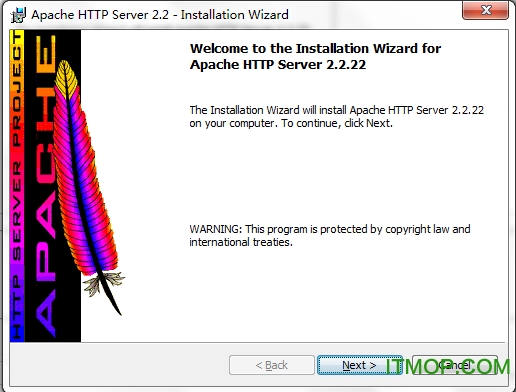This screenshot has height=392, width=516.
Task: Click the welcome heading for Apache HTTP Server 2.2.22
Action: pos(315,56)
